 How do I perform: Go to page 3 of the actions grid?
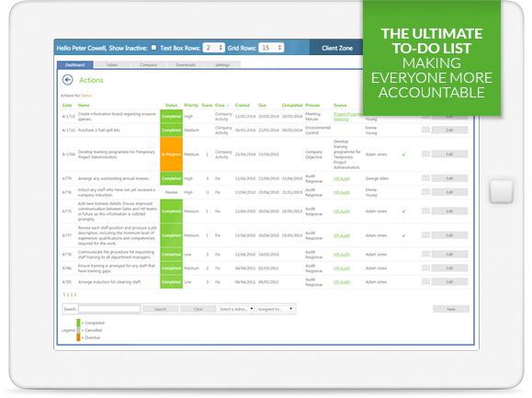point(72,294)
